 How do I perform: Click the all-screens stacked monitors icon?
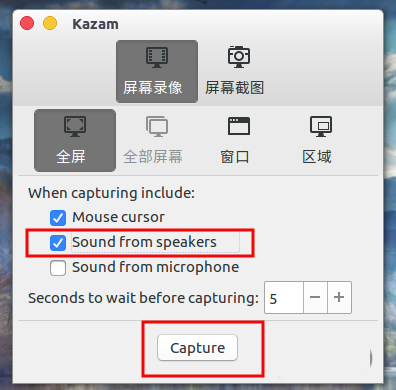tap(157, 126)
